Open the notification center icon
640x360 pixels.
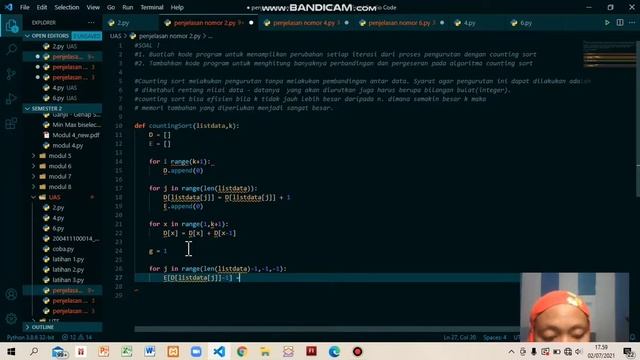tap(629, 351)
